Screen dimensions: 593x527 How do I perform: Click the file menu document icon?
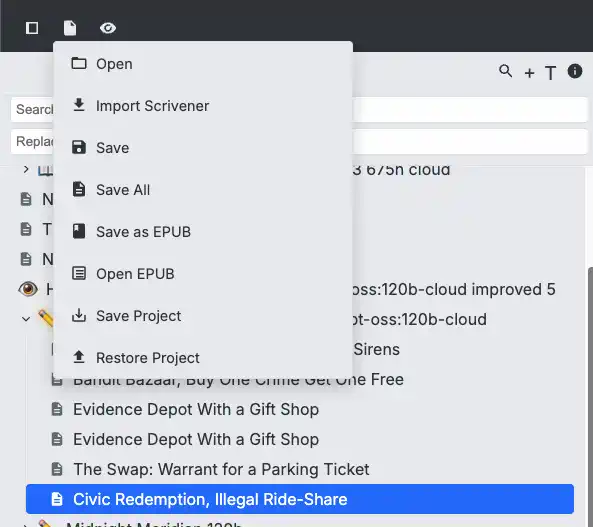click(70, 28)
